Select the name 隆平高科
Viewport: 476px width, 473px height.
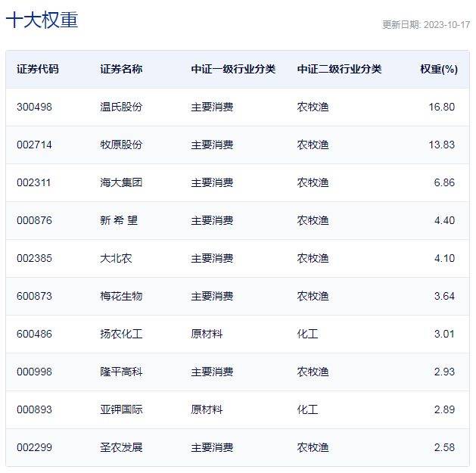[121, 372]
